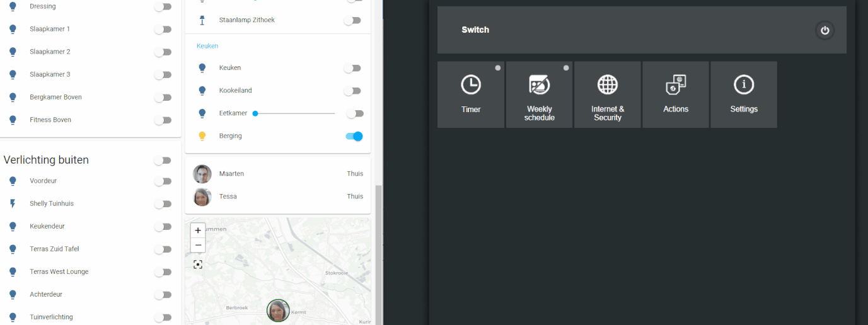Click the dashboard vertical scrollbar
868x325 pixels.
(x=378, y=255)
